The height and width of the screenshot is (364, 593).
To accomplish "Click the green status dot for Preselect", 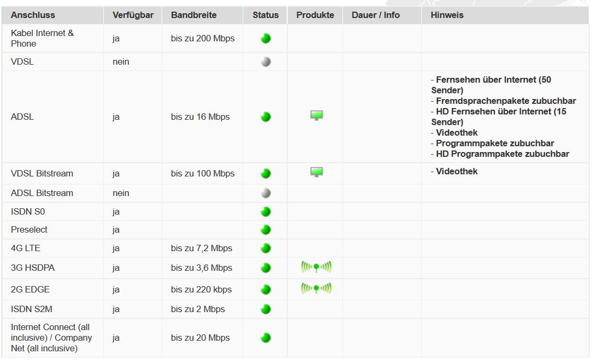I will coord(266,230).
